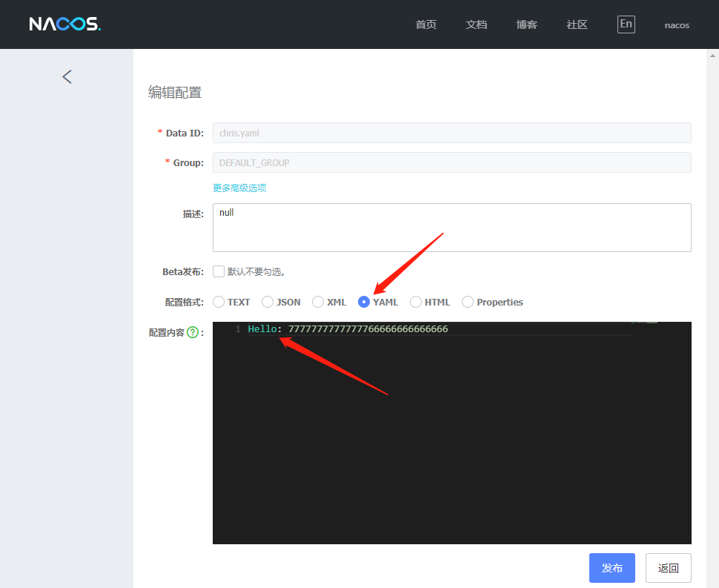Select the Properties format radio button
The height and width of the screenshot is (588, 719).
point(468,302)
